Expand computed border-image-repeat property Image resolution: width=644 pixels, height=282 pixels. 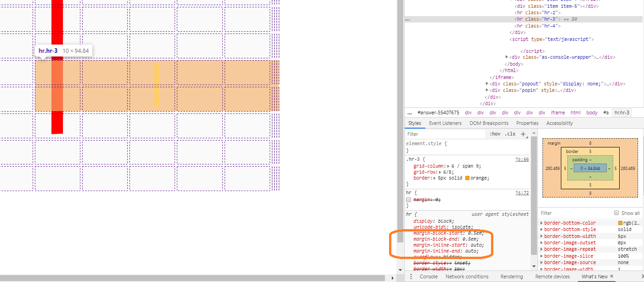542,249
